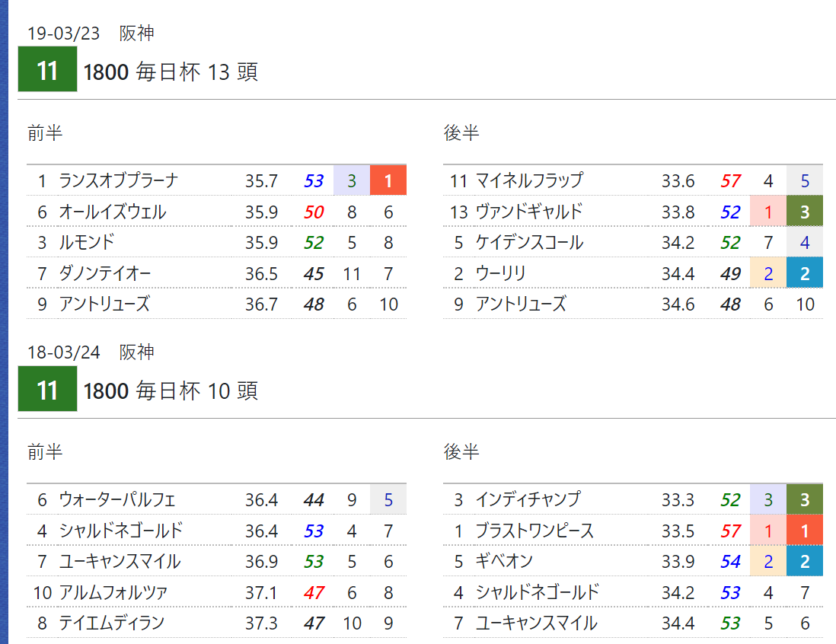Screen dimensions: 836x644
Task: Click the blue index value 53 for ランスオブプラーナ
Action: (314, 180)
